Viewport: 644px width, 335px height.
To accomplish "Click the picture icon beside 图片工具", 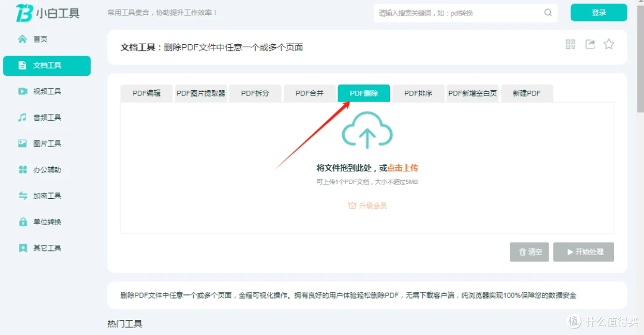I will pos(22,143).
